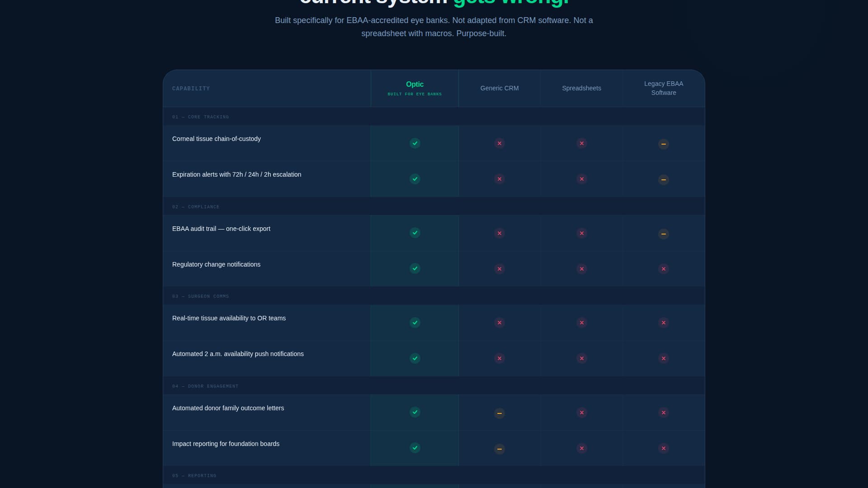This screenshot has width=868, height=488.
Task: Click Legacy EBAA partial icon for Expiration alerts
Action: point(663,180)
